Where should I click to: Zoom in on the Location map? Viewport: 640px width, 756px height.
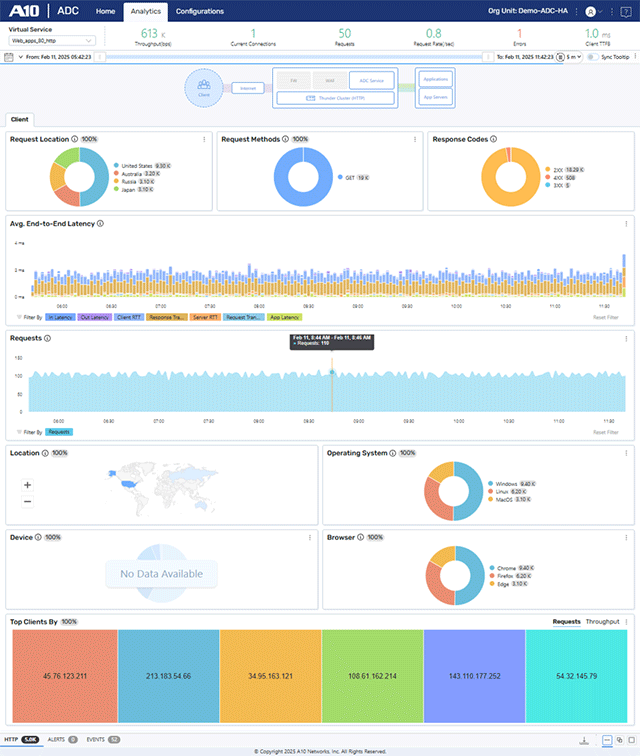pyautogui.click(x=26, y=484)
